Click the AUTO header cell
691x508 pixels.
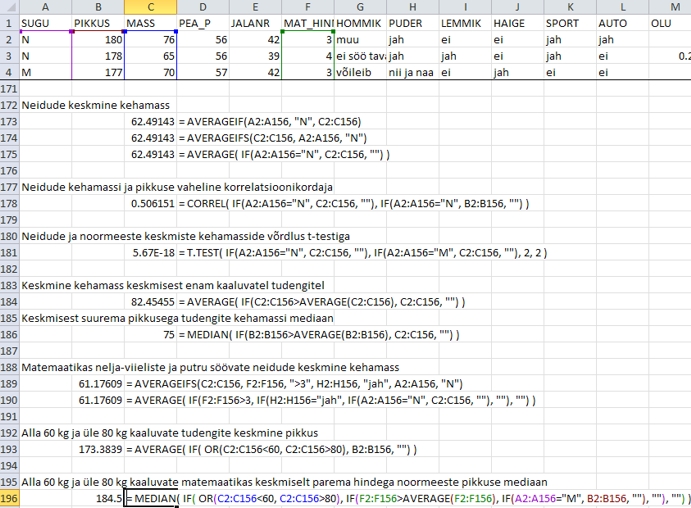[622, 23]
